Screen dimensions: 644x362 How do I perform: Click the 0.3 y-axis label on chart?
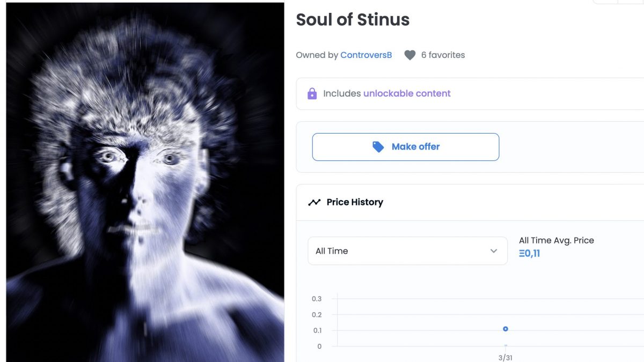(x=317, y=299)
